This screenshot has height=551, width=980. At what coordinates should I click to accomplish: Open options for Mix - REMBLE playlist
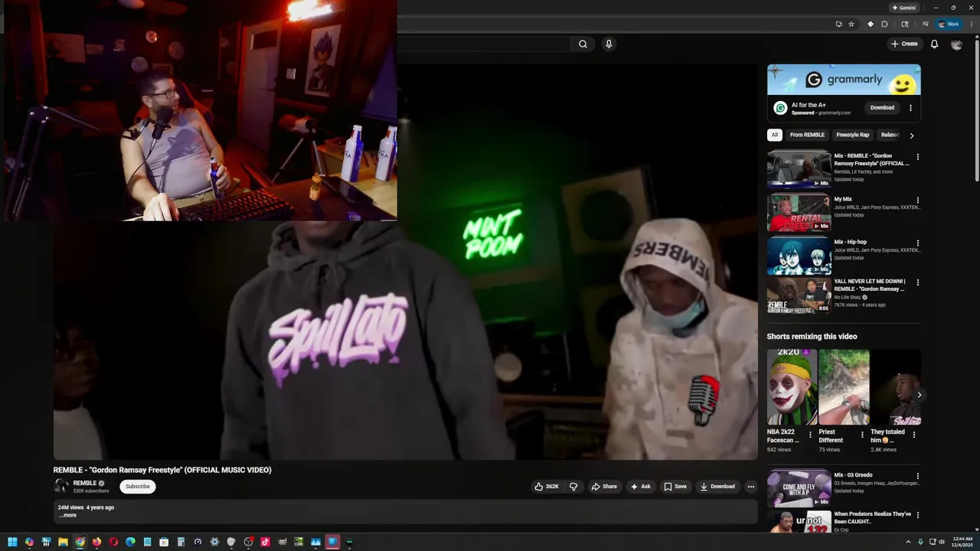pyautogui.click(x=918, y=157)
